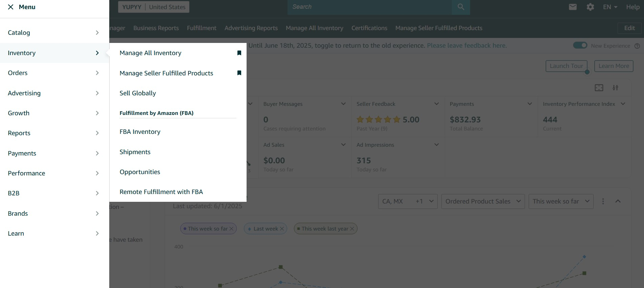Click 'Please leave feedback here' link

[467, 45]
